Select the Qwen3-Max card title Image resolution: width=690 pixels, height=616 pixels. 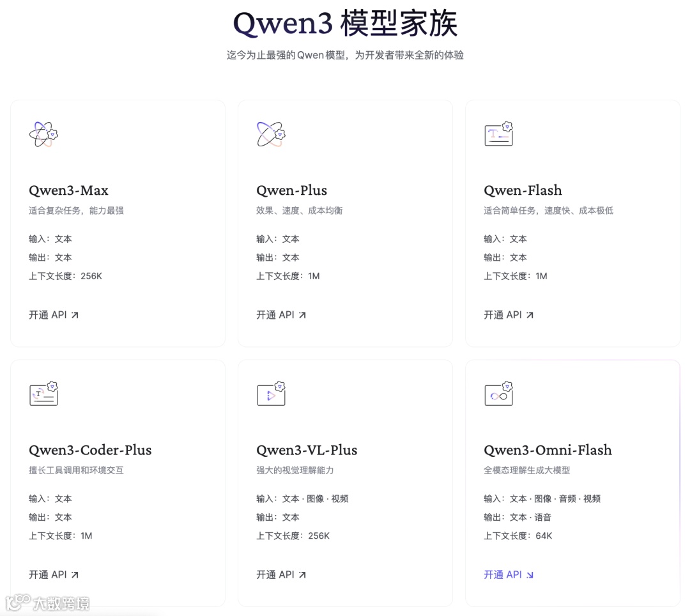[x=68, y=190]
